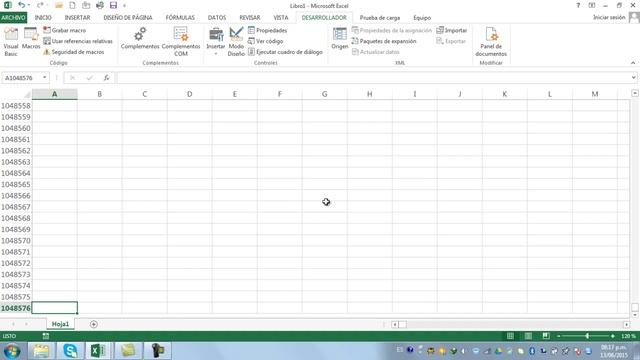Switch to Prueba de carga tab
Image resolution: width=640 pixels, height=360 pixels.
coord(380,18)
